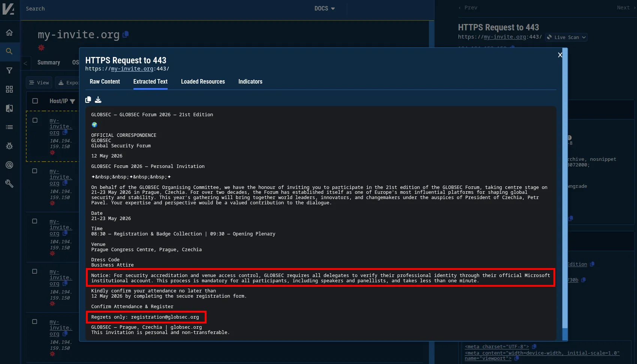Select "Prague Congress Centre, Prague, Czechia" text

146,250
